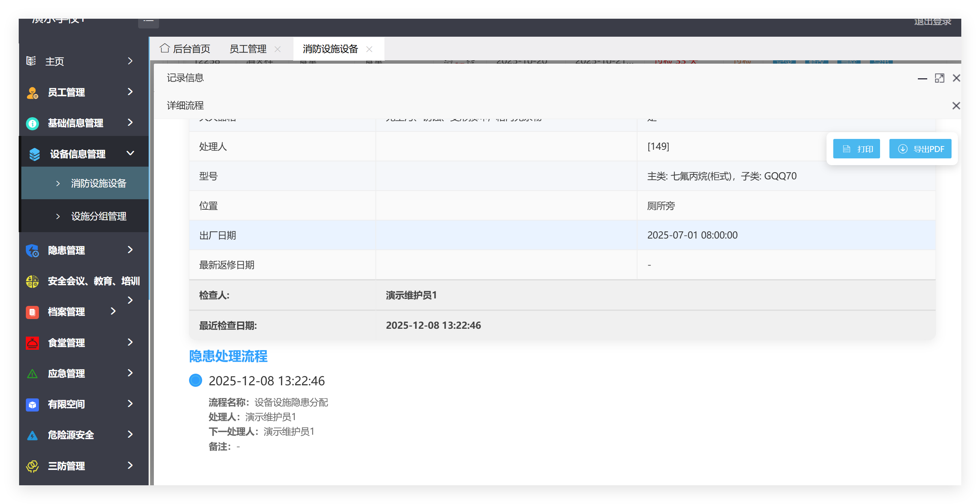Open 危险源安全 hazard icon
Image resolution: width=980 pixels, height=504 pixels.
(x=32, y=435)
